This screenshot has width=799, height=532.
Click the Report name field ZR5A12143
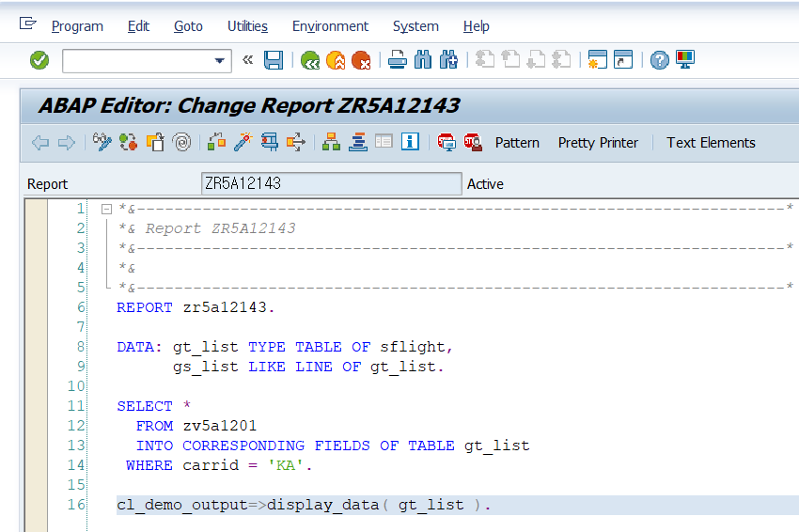tap(332, 183)
